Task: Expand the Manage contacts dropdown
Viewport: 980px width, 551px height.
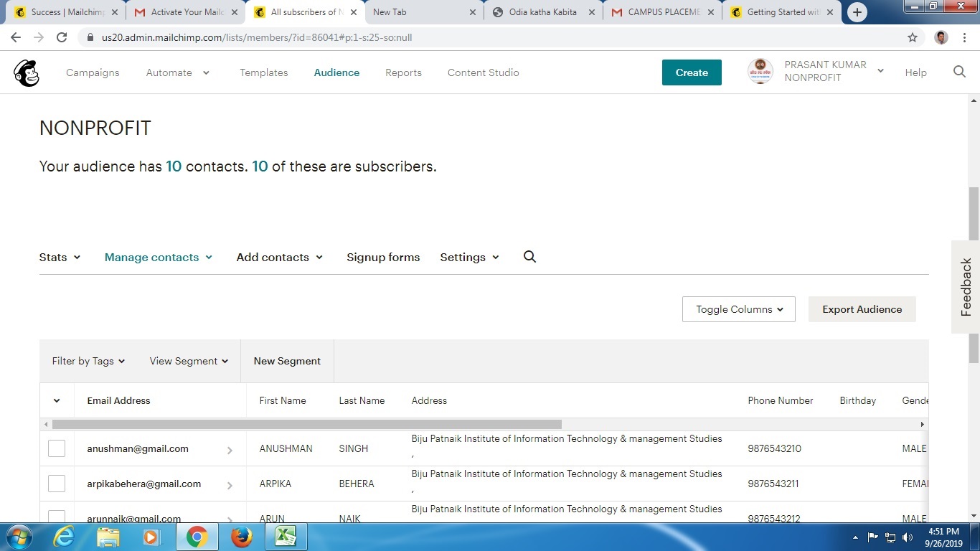Action: point(159,258)
